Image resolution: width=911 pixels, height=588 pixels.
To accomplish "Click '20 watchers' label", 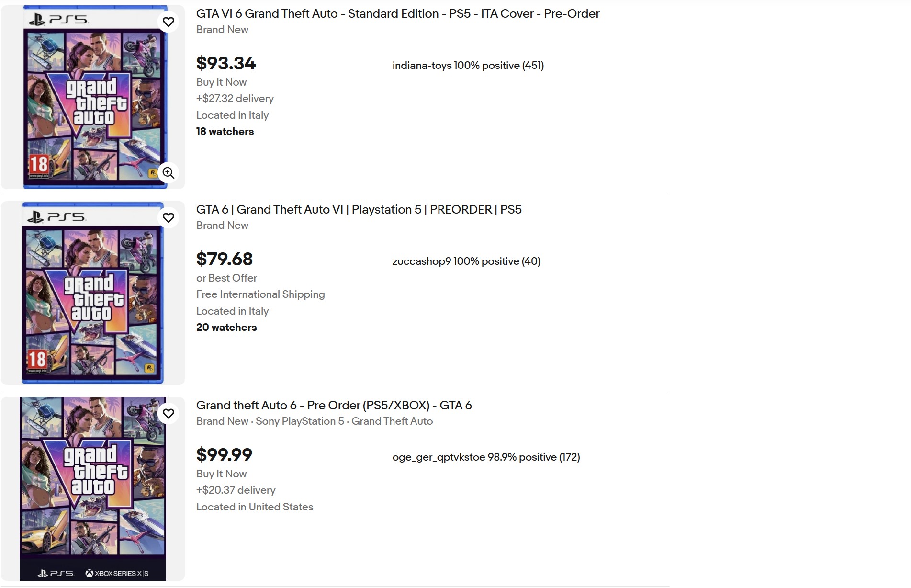I will coord(226,328).
